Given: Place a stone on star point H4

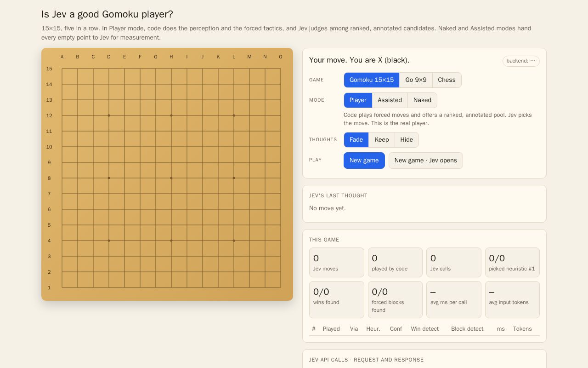Looking at the screenshot, I should pyautogui.click(x=171, y=241).
